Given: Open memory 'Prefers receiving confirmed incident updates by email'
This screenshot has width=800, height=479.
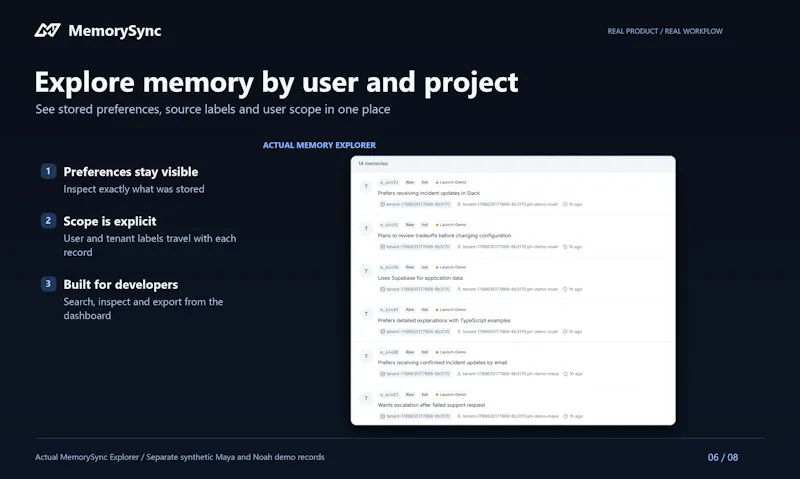Looking at the screenshot, I should [x=442, y=363].
